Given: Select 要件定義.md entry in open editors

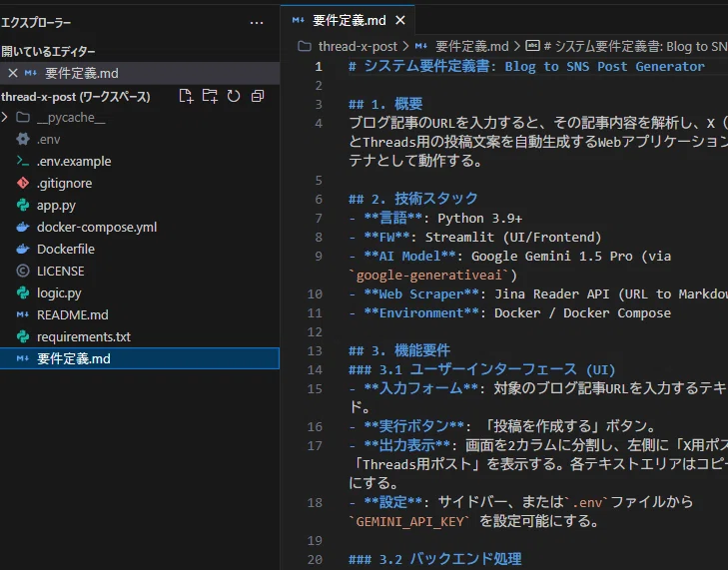Looking at the screenshot, I should pyautogui.click(x=139, y=73).
